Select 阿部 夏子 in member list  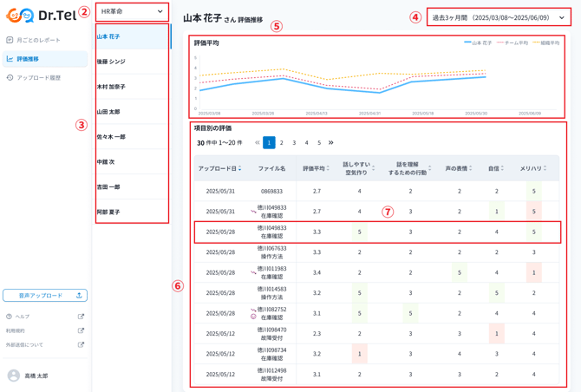point(132,212)
